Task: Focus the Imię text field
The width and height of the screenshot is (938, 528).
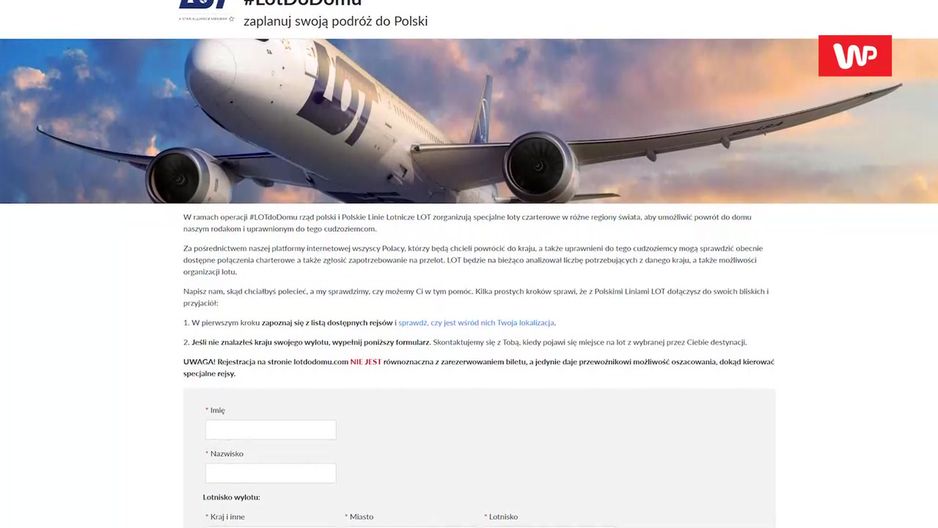Action: pos(270,429)
